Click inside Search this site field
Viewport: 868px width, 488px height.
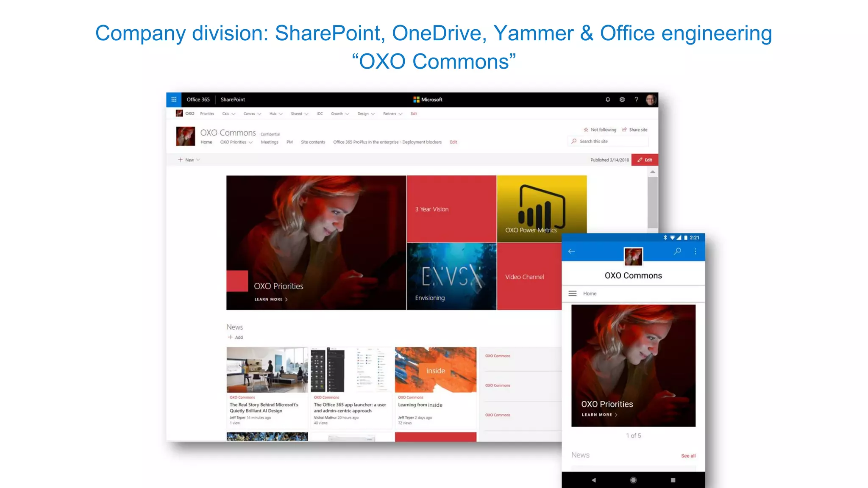608,141
